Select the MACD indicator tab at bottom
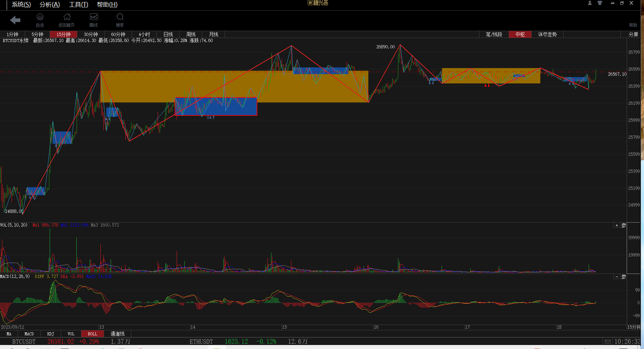This screenshot has width=644, height=349. pyautogui.click(x=29, y=334)
